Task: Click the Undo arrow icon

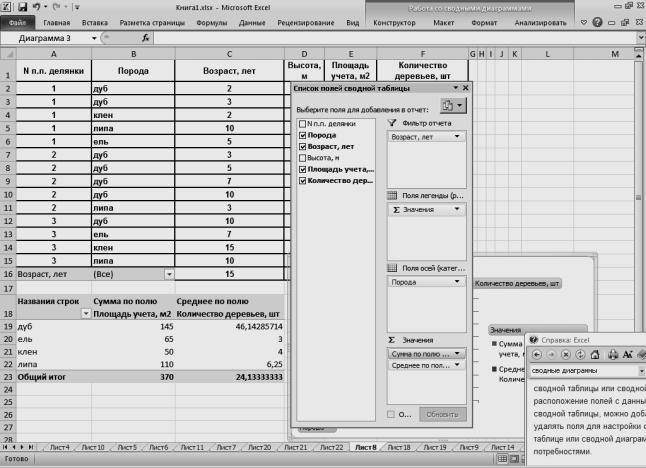Action: [x=37, y=7]
